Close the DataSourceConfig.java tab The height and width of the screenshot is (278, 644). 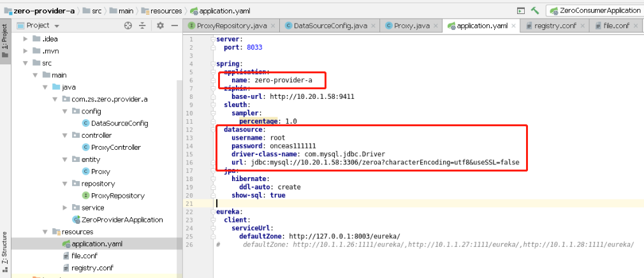[x=373, y=26]
